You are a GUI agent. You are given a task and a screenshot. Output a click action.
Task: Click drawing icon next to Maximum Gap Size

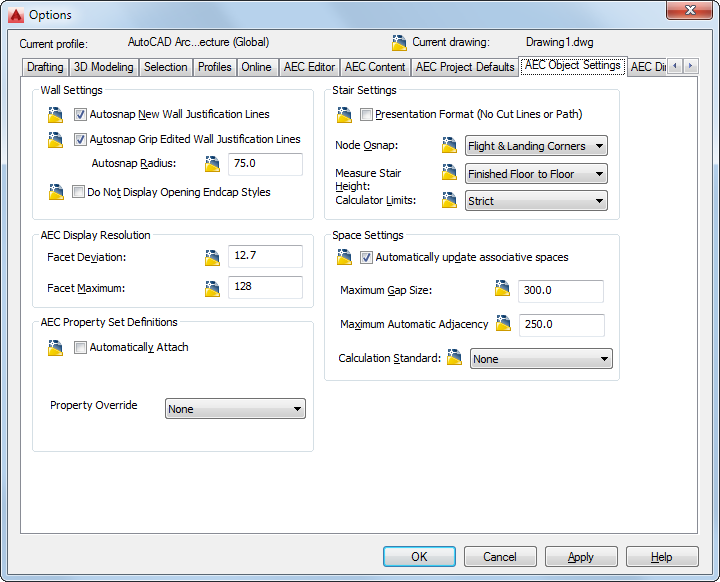click(502, 288)
